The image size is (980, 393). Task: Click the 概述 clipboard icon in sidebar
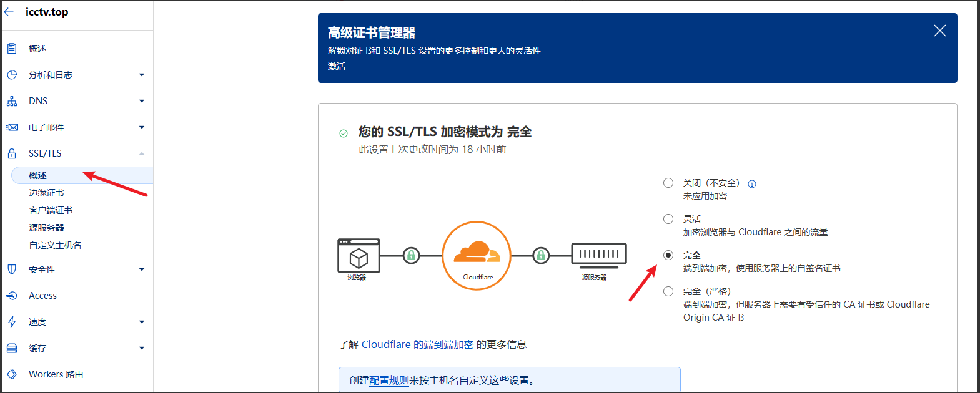point(12,49)
